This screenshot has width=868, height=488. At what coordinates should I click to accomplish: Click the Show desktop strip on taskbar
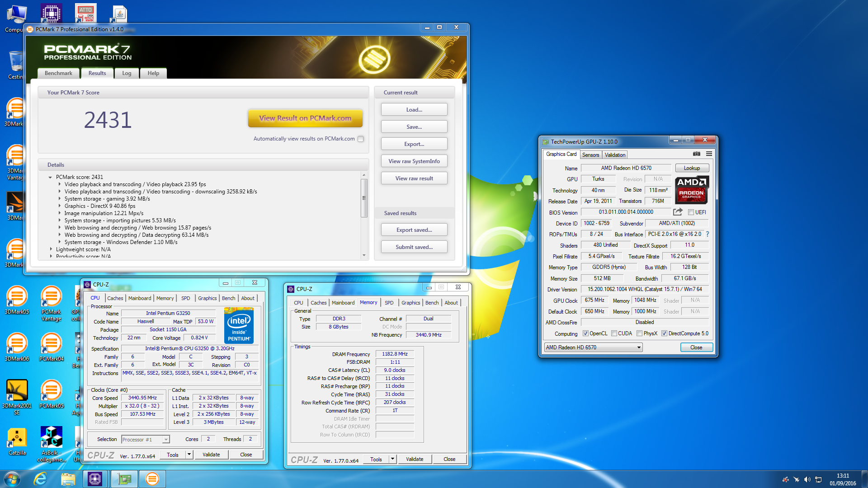[x=865, y=479]
